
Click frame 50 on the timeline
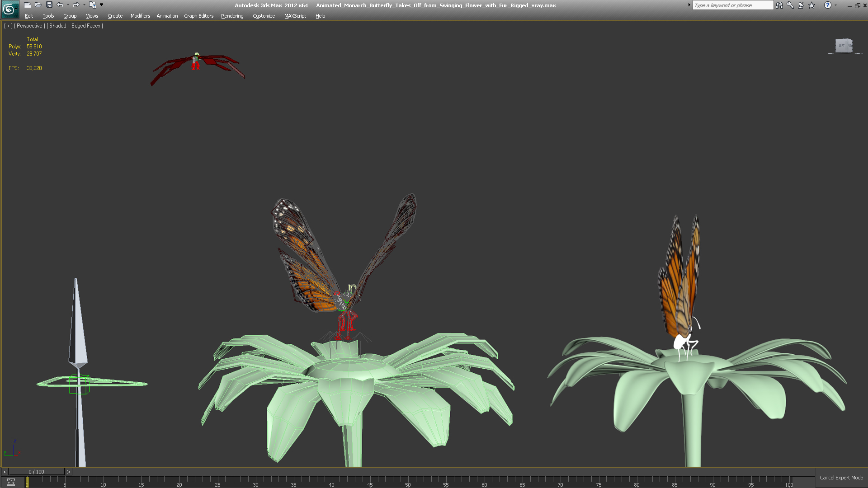coord(408,482)
